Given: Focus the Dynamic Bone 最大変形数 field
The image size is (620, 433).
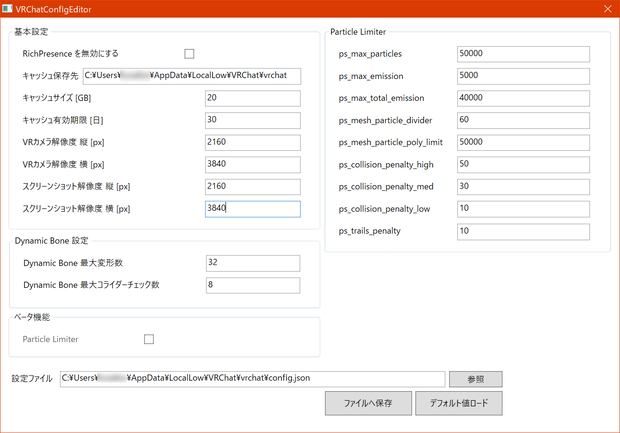Looking at the screenshot, I should coord(253,263).
